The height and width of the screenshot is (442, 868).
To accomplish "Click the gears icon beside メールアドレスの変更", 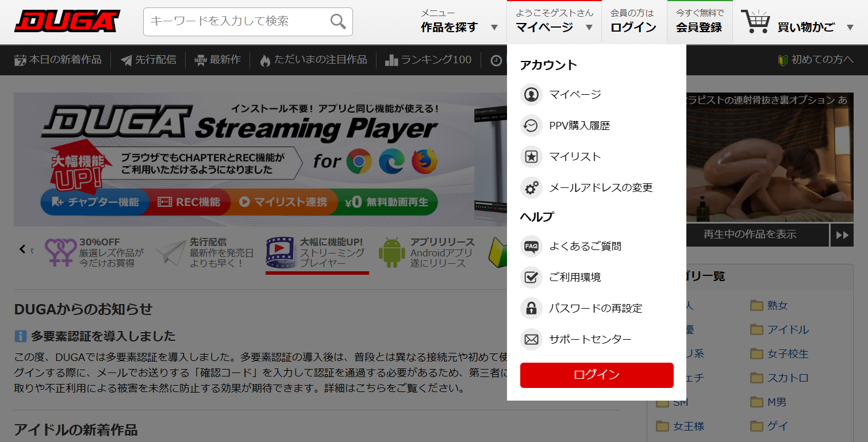I will click(531, 187).
